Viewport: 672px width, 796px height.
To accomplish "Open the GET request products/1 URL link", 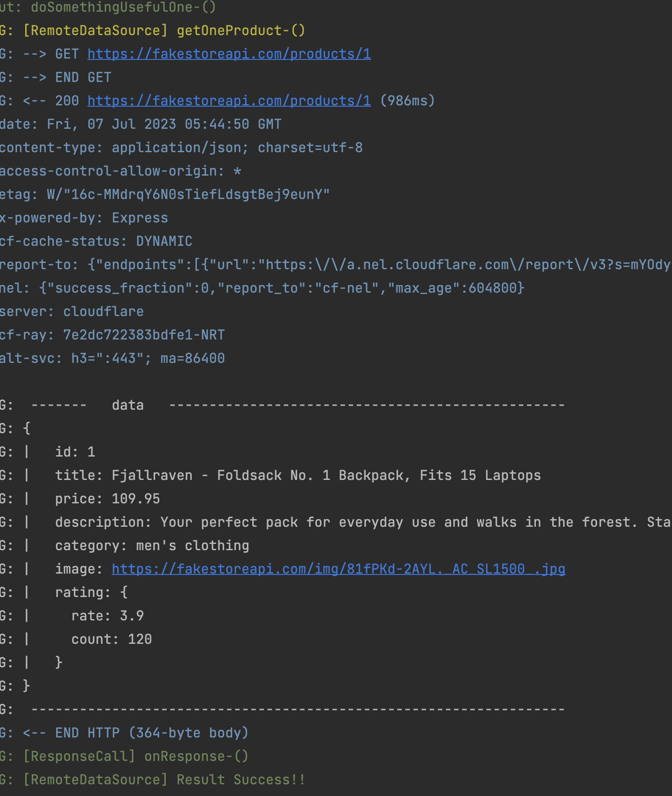I will coord(229,54).
